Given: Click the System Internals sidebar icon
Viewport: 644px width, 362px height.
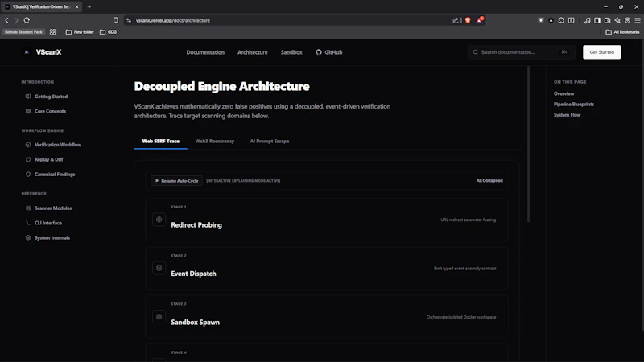Looking at the screenshot, I should click(x=28, y=237).
